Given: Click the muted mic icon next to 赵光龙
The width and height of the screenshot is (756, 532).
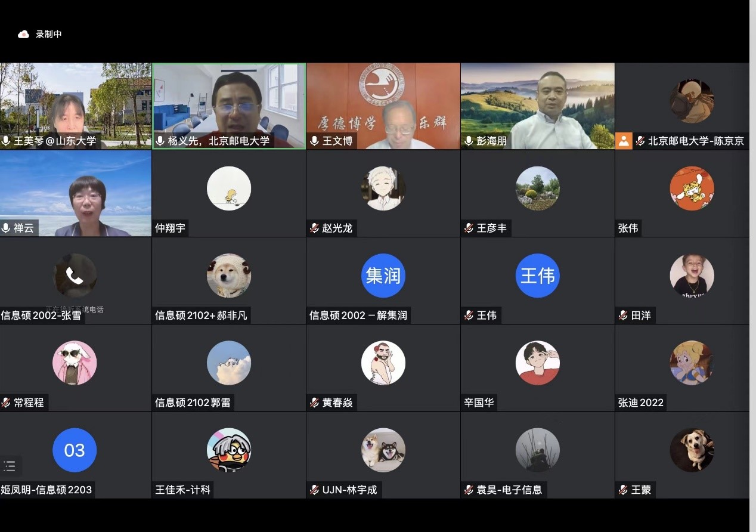Looking at the screenshot, I should coord(315,228).
